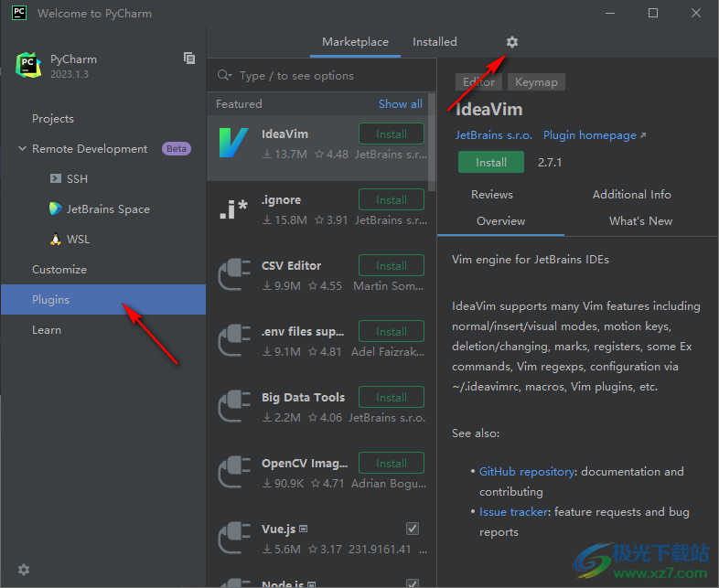
Task: Switch to the Marketplace tab
Action: click(x=355, y=42)
